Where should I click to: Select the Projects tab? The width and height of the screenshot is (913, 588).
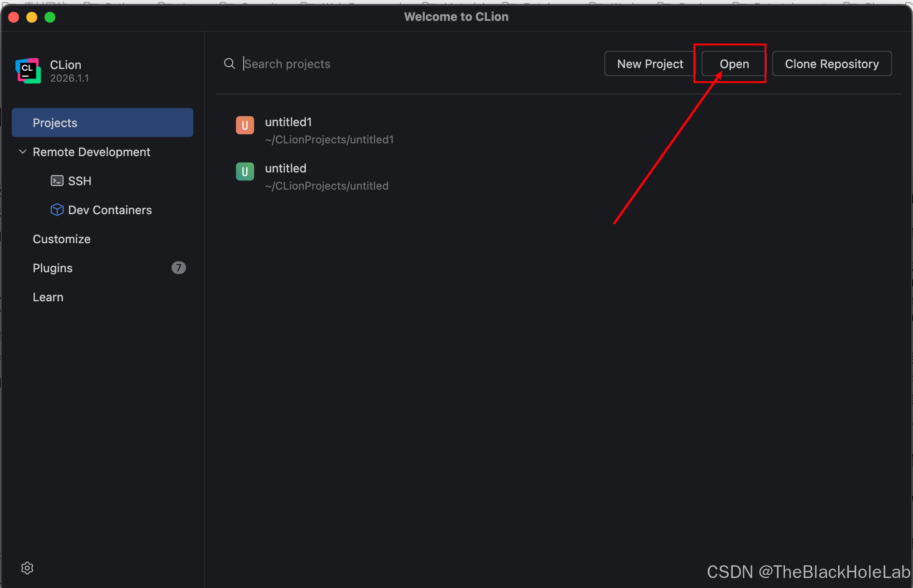tap(103, 122)
